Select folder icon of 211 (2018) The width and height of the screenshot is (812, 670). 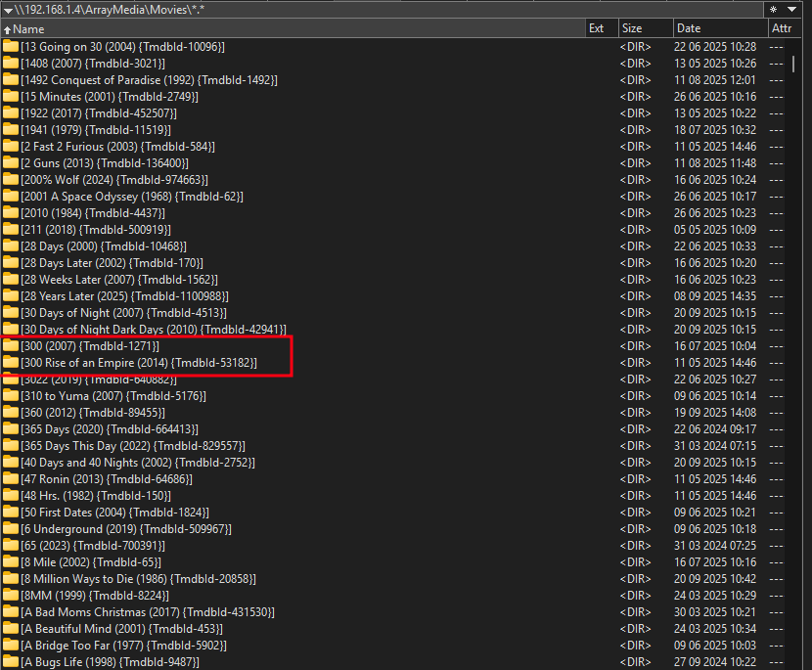point(11,230)
